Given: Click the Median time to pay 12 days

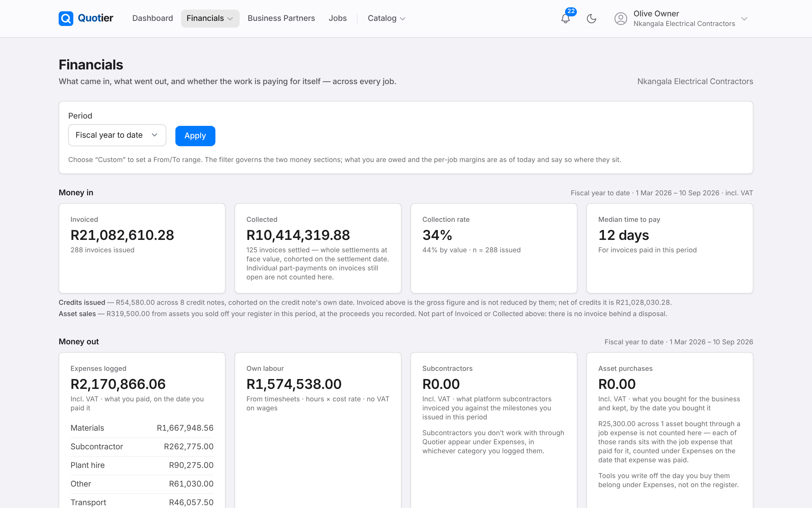Looking at the screenshot, I should coord(623,235).
